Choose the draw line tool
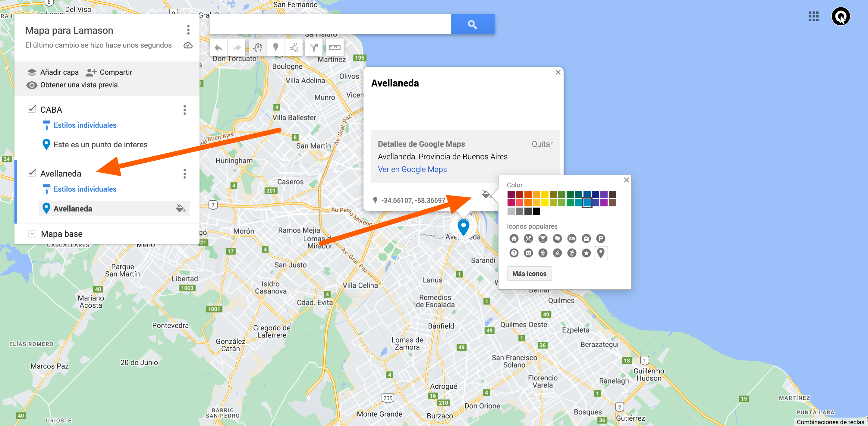 pos(294,48)
